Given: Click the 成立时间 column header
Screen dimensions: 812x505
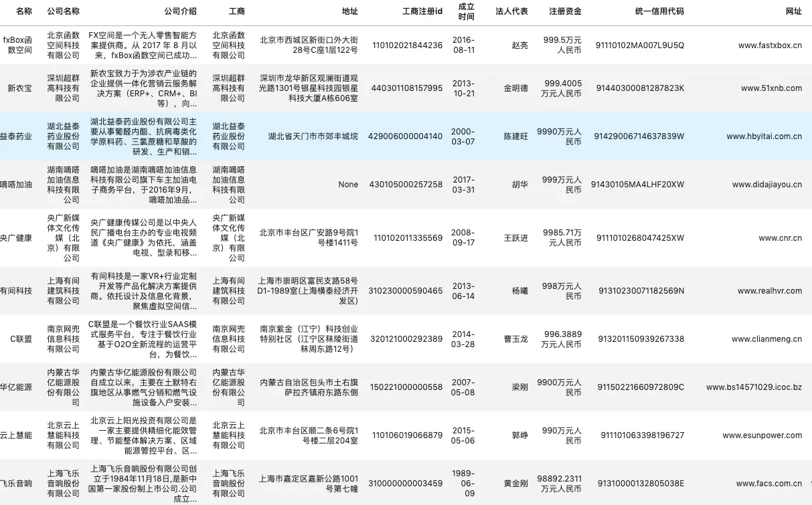Looking at the screenshot, I should (x=466, y=11).
